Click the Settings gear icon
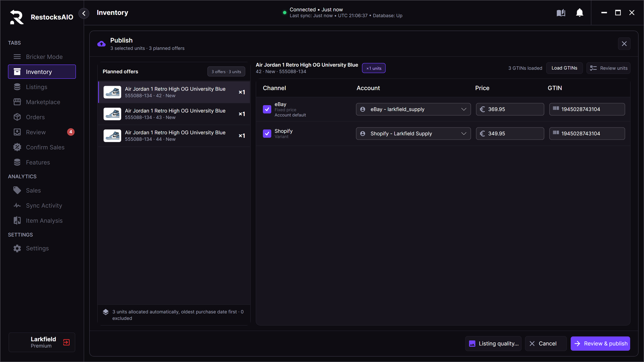Viewport: 644px width, 362px height. [17, 249]
